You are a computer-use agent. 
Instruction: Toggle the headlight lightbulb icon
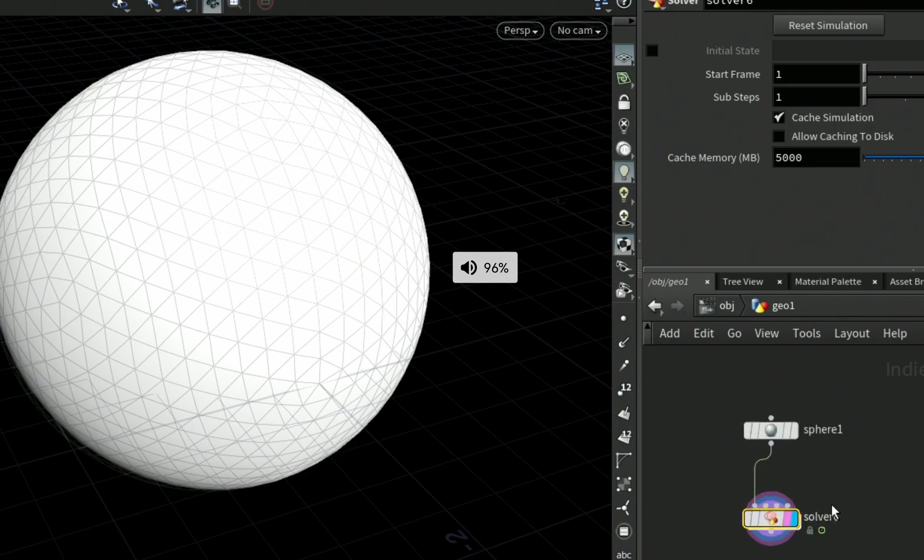[624, 172]
